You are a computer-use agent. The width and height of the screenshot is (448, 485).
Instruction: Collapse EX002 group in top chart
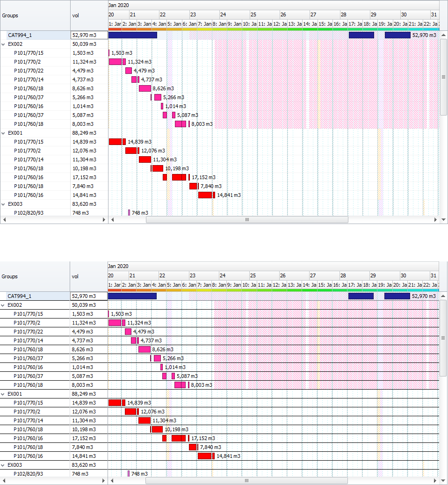point(3,44)
